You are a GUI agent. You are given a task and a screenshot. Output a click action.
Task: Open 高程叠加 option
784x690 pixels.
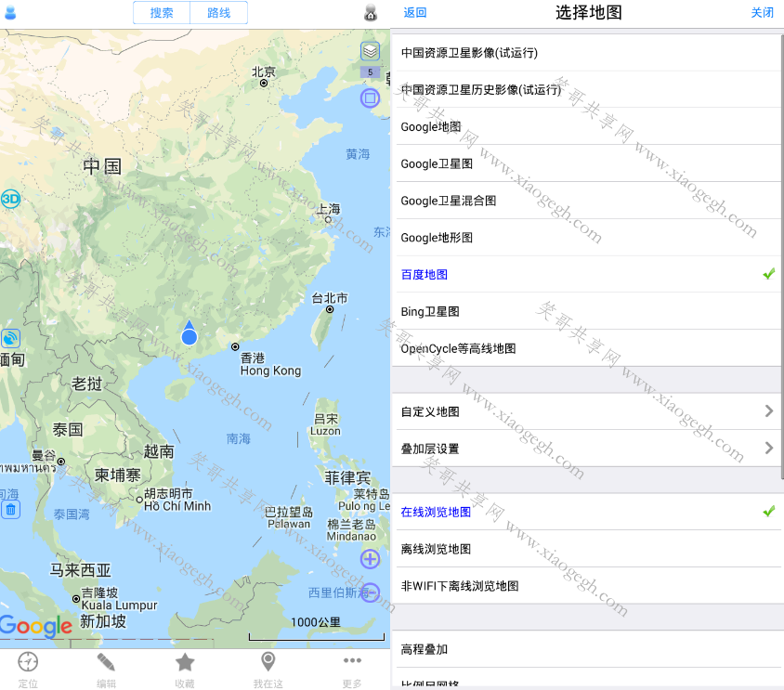586,649
